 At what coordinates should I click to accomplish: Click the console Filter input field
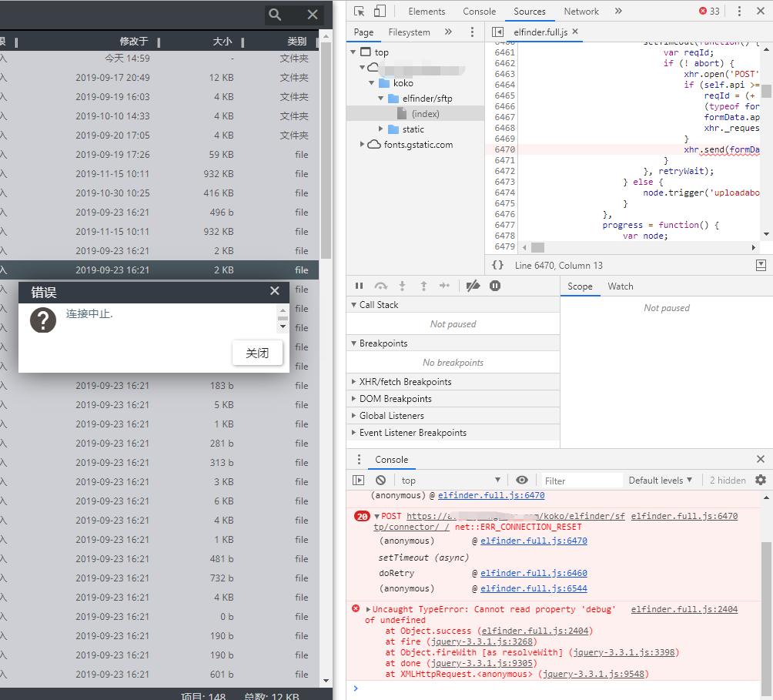tap(581, 480)
